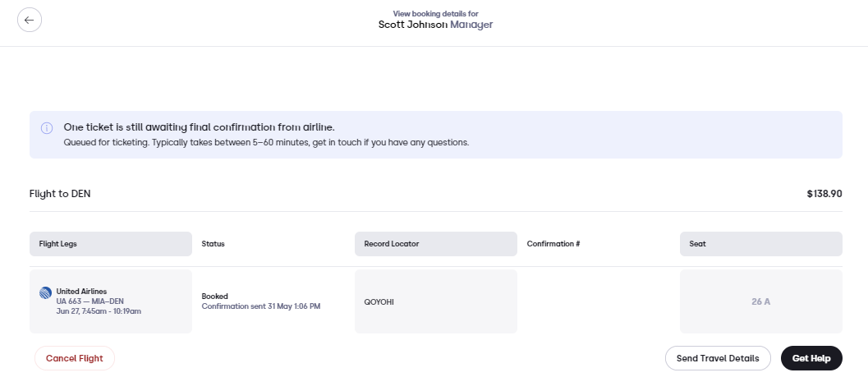Click the Booked status text
This screenshot has width=868, height=391.
215,297
